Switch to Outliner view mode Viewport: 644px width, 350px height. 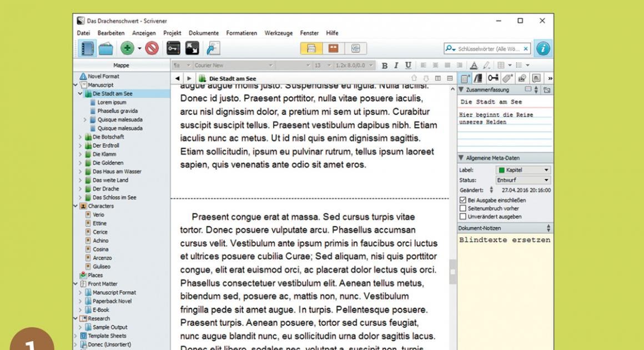click(356, 48)
